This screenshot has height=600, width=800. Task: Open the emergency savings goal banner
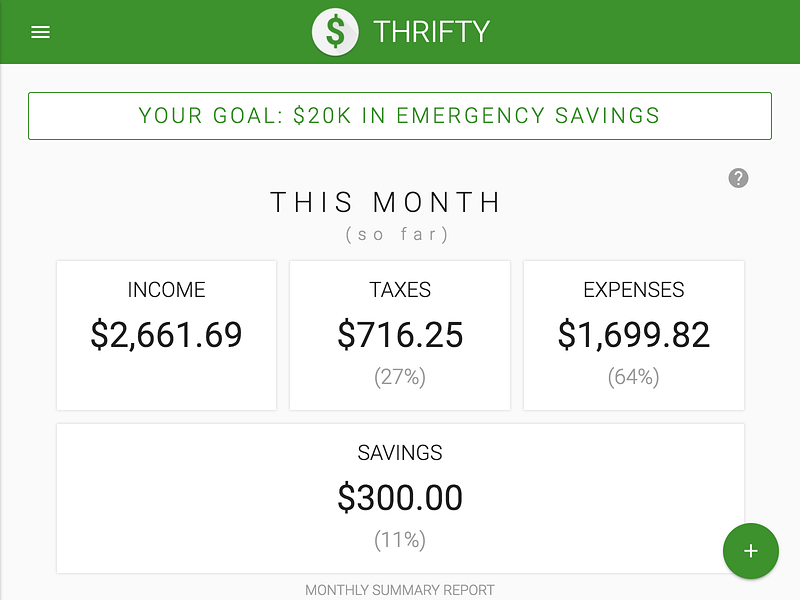400,115
